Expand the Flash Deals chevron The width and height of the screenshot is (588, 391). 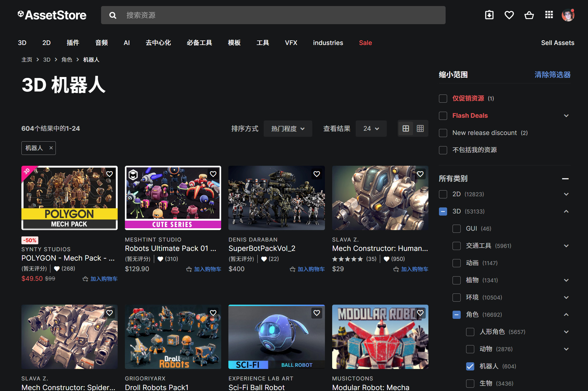click(566, 116)
